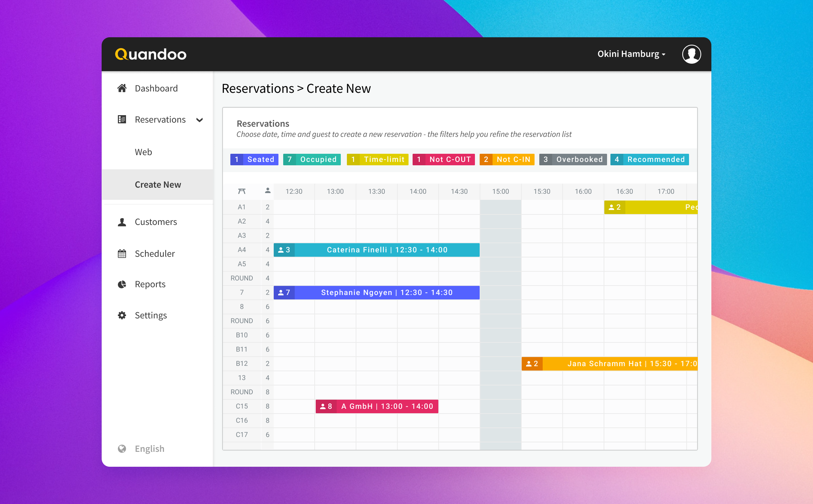This screenshot has width=813, height=504.
Task: Click the 17:00 time column header
Action: pos(666,191)
